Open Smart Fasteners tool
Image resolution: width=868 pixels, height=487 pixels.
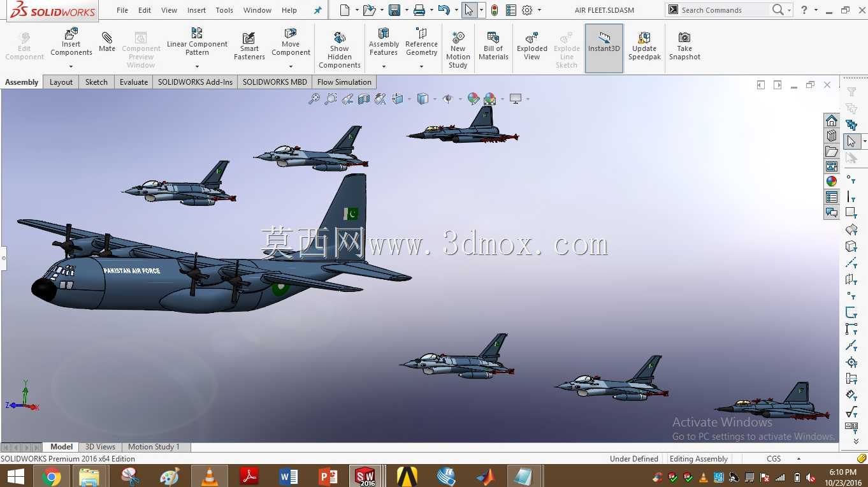249,47
